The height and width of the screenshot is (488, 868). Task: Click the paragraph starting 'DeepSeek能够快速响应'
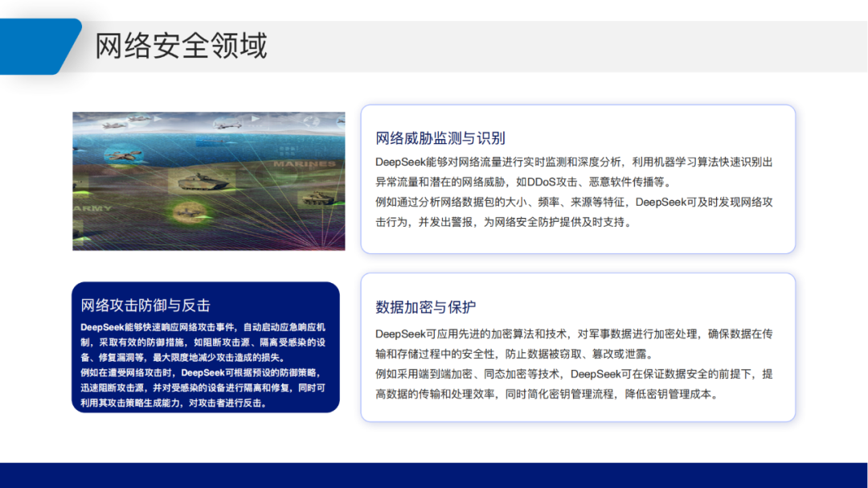[203, 342]
